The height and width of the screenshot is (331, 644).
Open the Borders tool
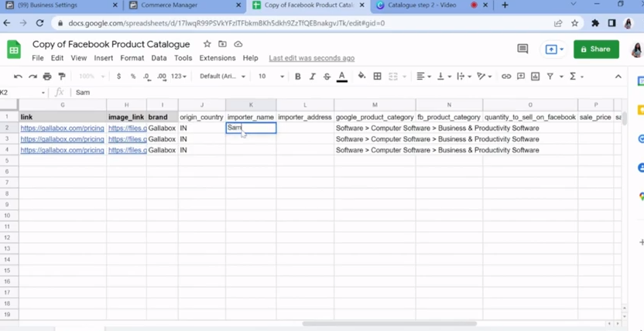click(377, 77)
